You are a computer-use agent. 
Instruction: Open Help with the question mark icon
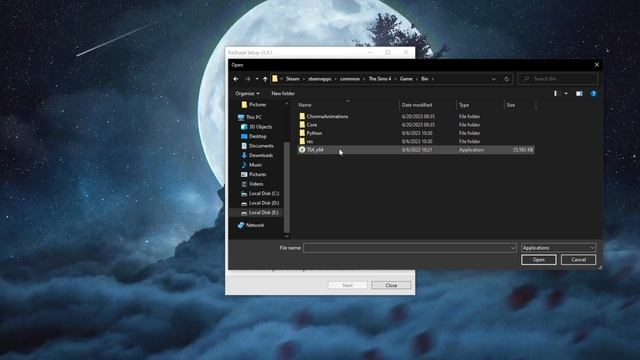(593, 93)
